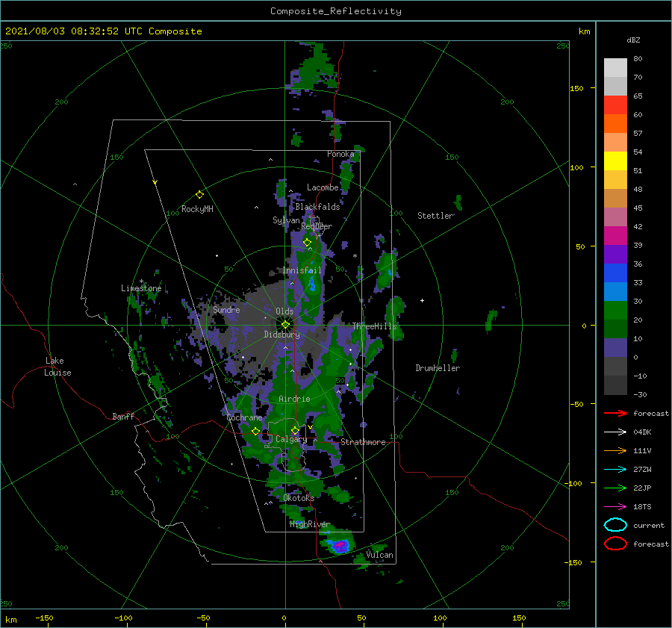
Task: Click the yellow radar-center diamond at Olds
Action: coord(285,325)
